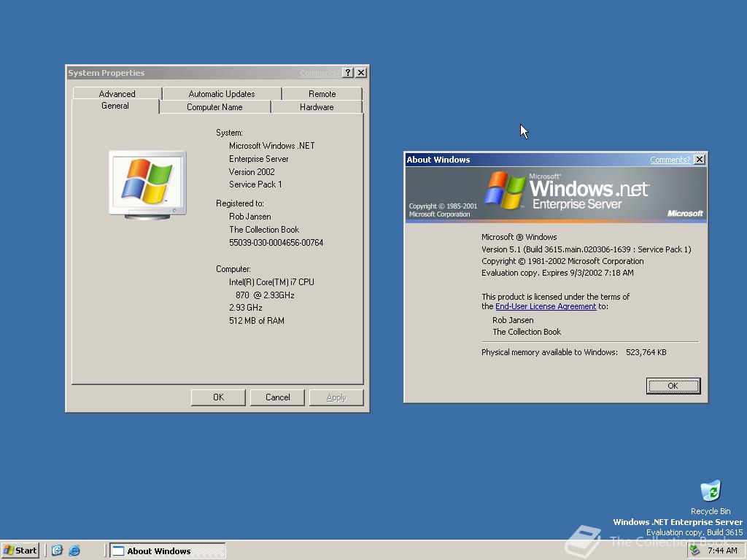
Task: Click the Windows monitor logo image
Action: (x=147, y=184)
